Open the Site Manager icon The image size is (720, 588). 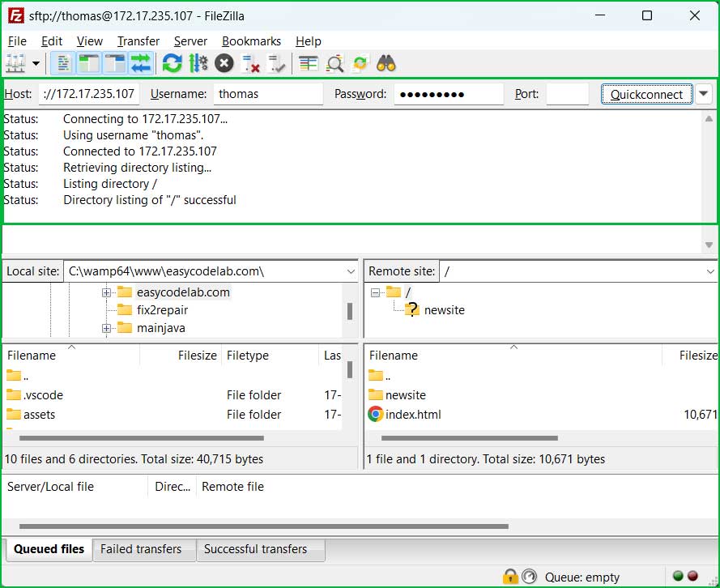coord(15,63)
